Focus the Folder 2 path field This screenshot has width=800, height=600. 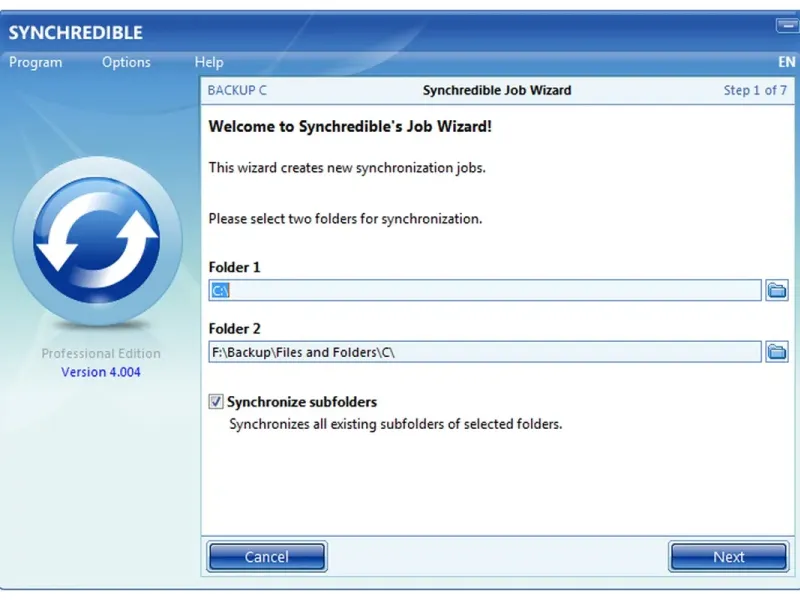[x=485, y=352]
